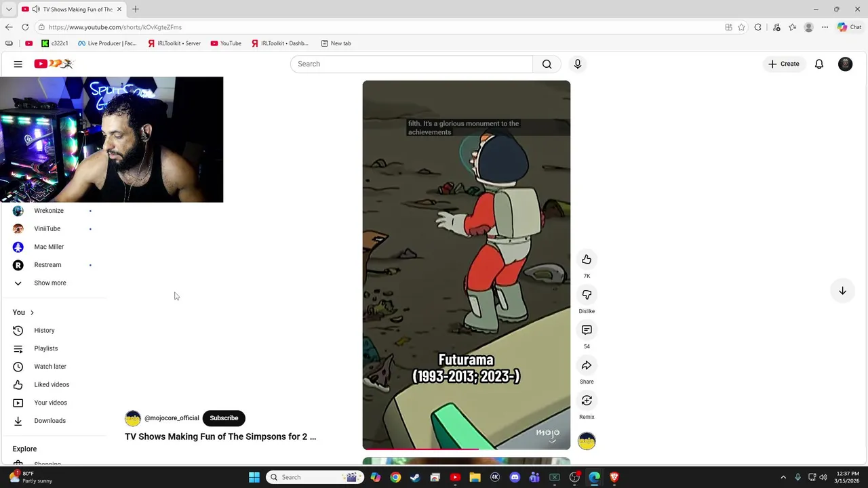Click the browser address bar URL

coord(115,27)
